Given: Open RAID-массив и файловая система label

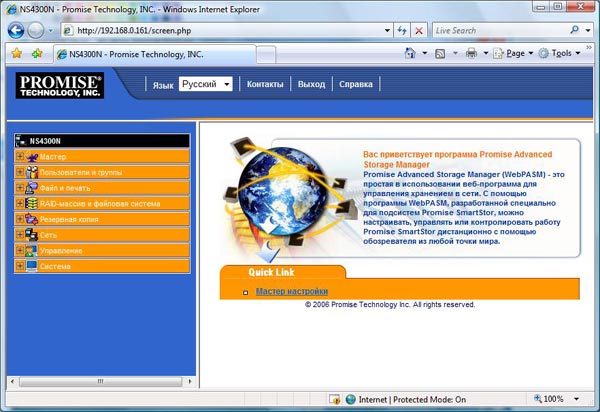Looking at the screenshot, I should click(100, 204).
